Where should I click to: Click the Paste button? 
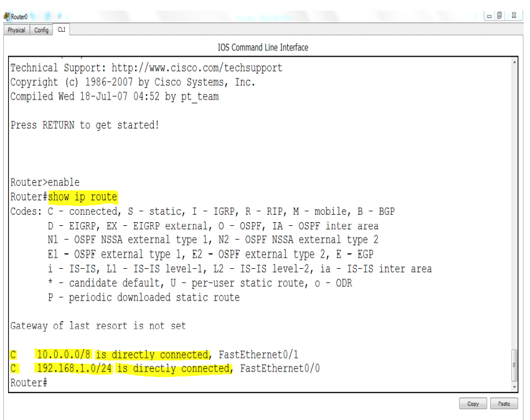point(504,403)
